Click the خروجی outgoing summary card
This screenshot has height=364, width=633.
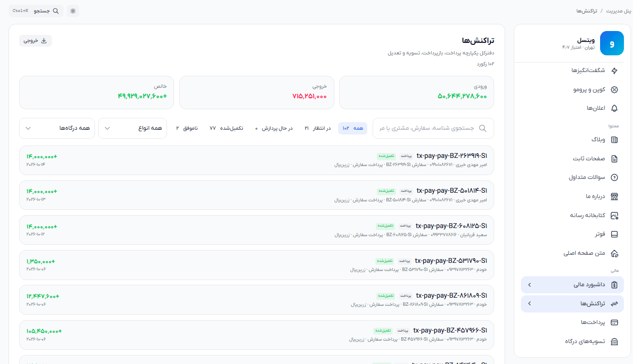point(256,93)
